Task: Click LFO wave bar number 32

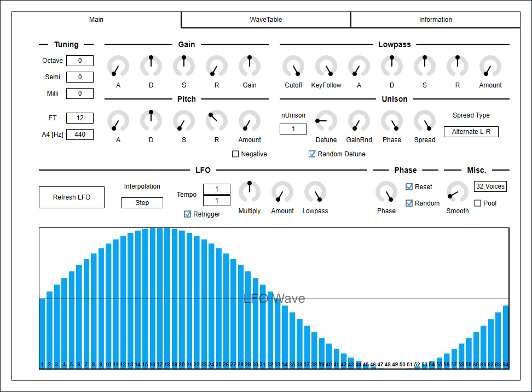Action: pos(270,330)
